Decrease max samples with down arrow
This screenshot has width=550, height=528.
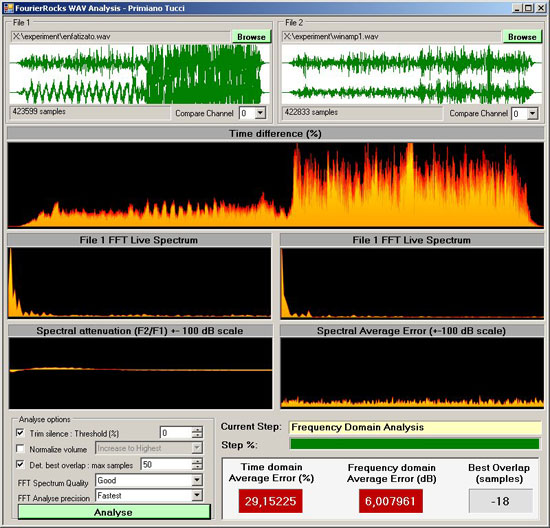coord(197,467)
